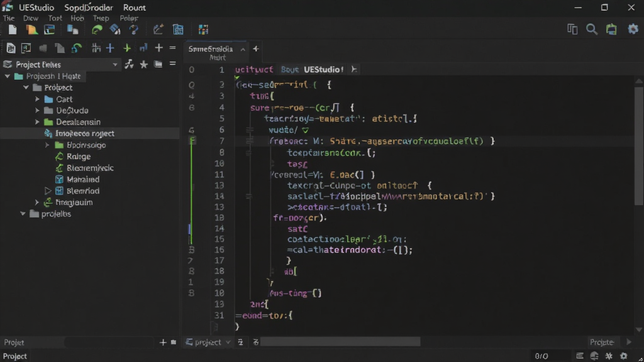Viewport: 644px width, 362px height.
Task: Open the Treep menu
Action: 101,18
